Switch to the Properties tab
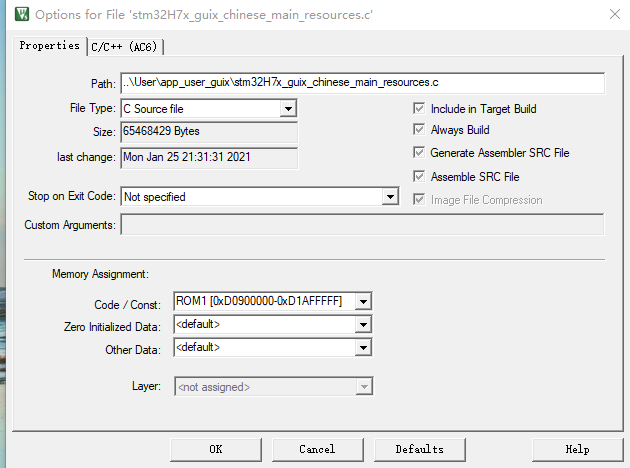The image size is (630, 468). (x=49, y=45)
